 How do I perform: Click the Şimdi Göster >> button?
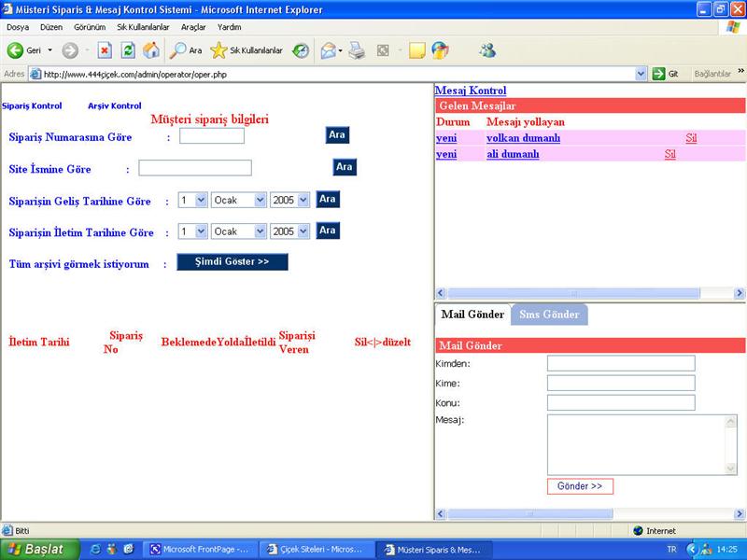point(232,262)
